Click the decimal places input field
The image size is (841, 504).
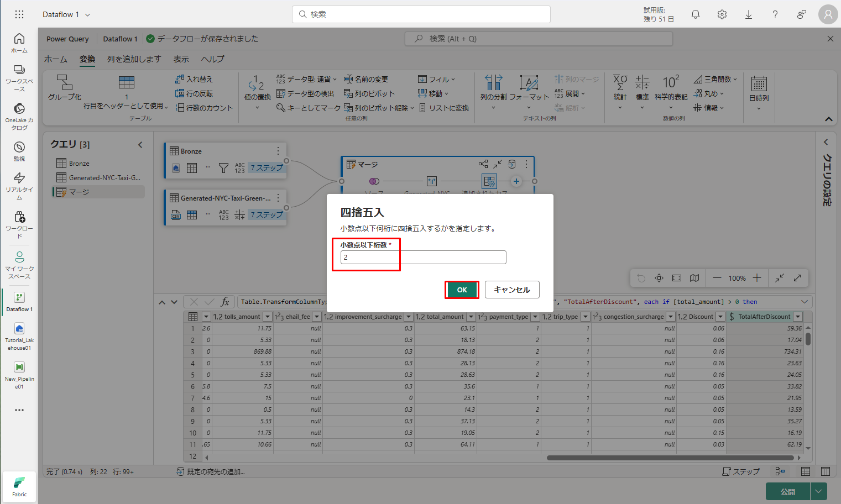[x=423, y=258]
